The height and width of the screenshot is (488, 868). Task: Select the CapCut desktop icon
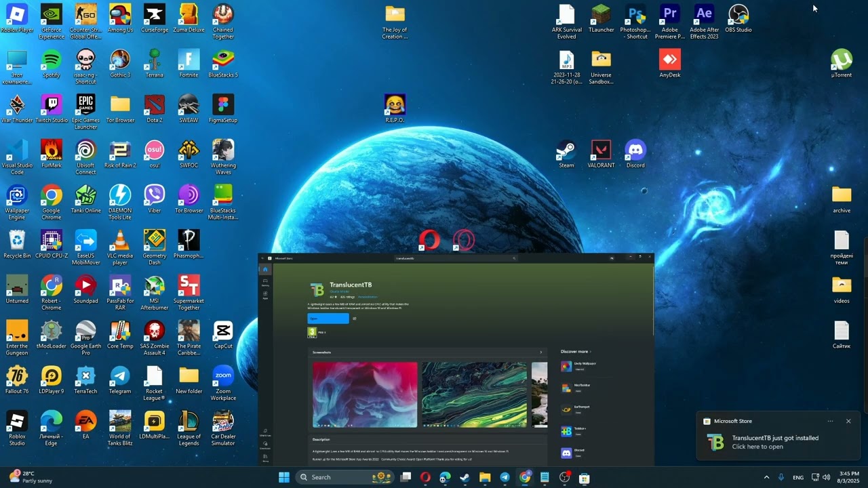point(223,335)
